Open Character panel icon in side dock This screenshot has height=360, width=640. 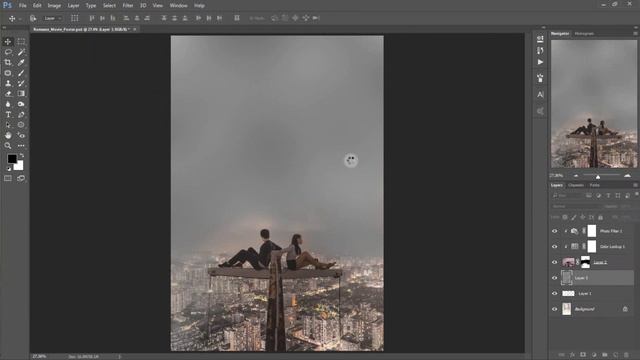point(540,94)
